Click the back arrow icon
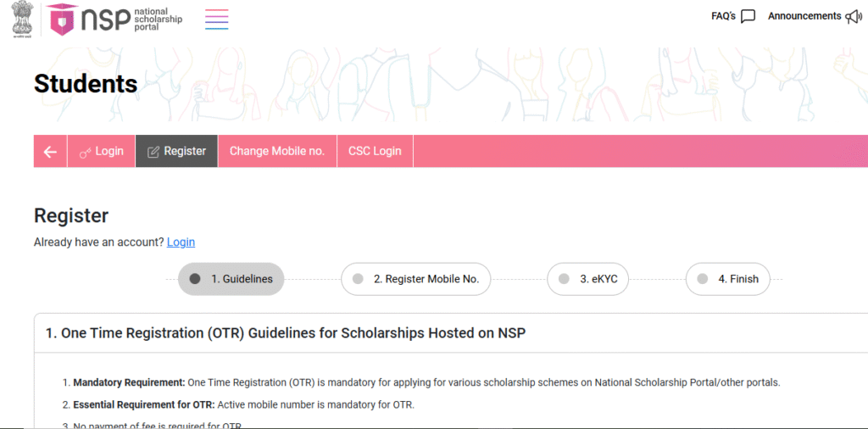Screen dimensions: 868x429 pyautogui.click(x=50, y=152)
